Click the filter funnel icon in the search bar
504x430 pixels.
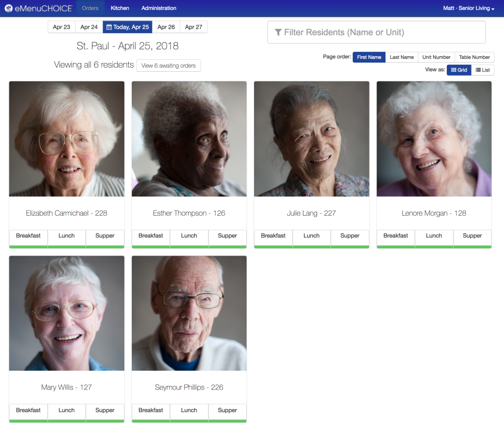tap(278, 32)
